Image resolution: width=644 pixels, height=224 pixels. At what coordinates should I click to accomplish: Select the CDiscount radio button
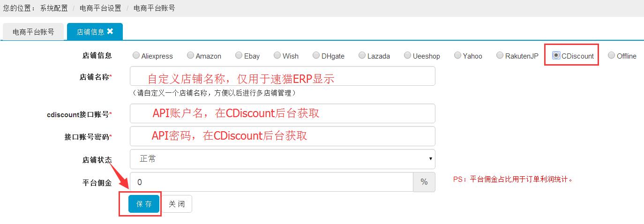(x=556, y=55)
